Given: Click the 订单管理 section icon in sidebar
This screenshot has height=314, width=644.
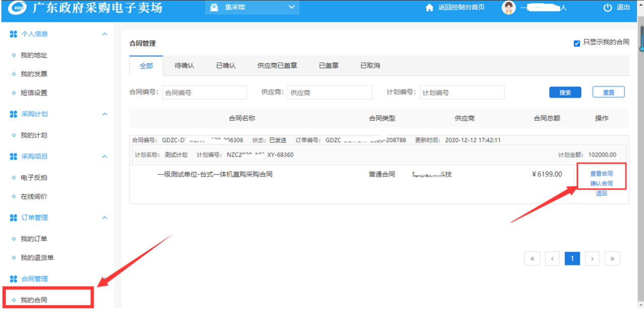Looking at the screenshot, I should [x=14, y=218].
